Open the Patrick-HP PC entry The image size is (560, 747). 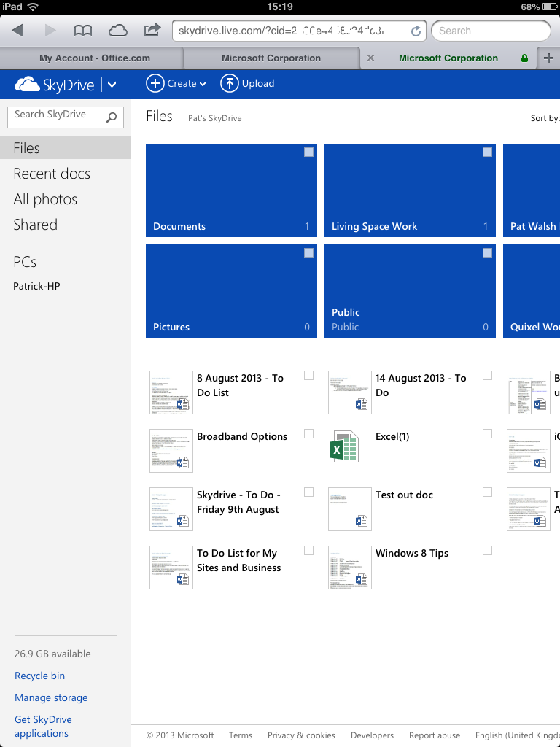click(x=36, y=286)
